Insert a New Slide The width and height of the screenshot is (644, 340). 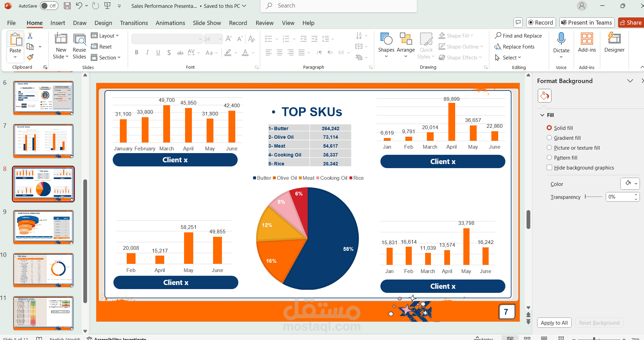[61, 46]
